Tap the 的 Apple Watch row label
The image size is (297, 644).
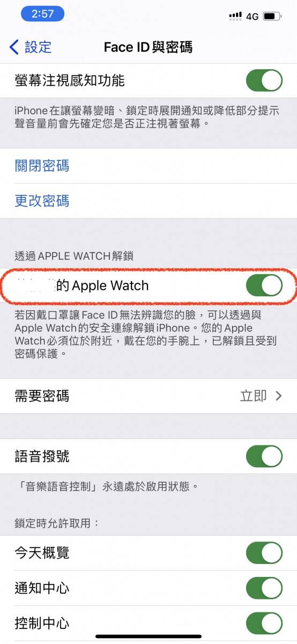coord(102,286)
